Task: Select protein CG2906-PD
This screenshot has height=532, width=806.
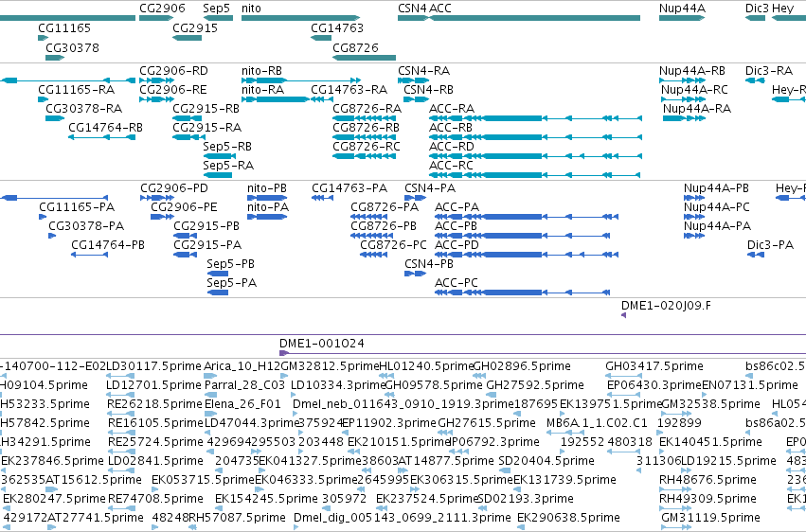Action: [x=174, y=188]
